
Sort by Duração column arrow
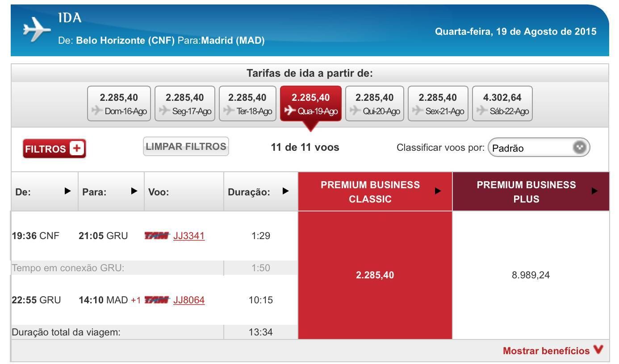click(x=285, y=191)
